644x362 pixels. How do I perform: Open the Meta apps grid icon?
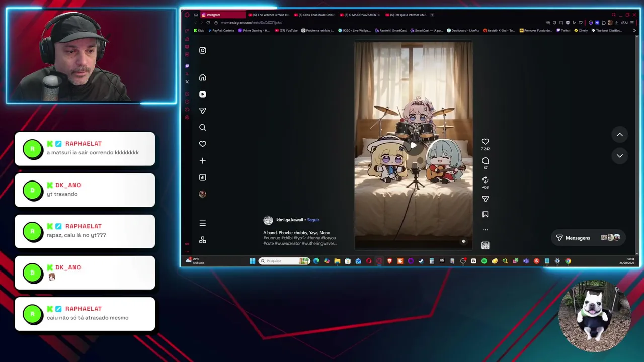point(202,240)
